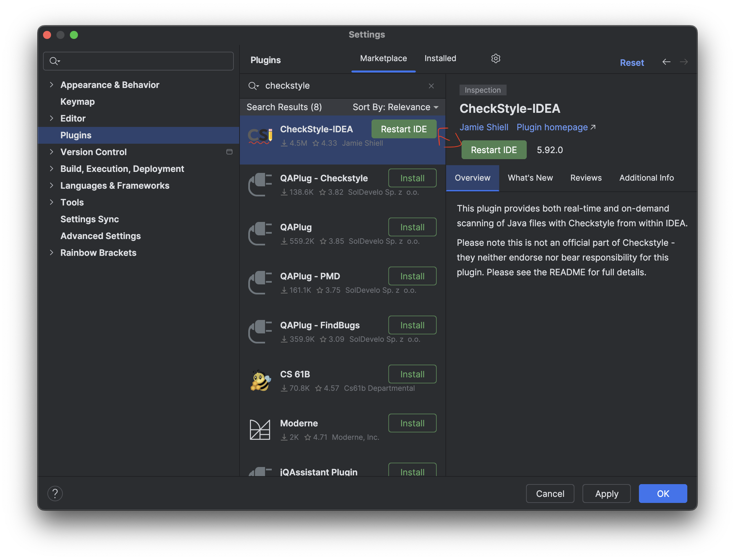Open the Sort By: Relevance dropdown
735x560 pixels.
click(x=395, y=107)
